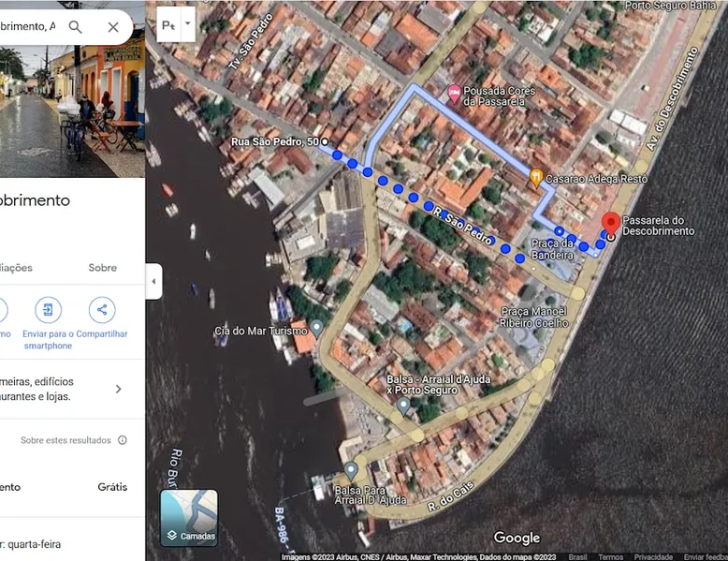
Task: Click the search magnifier icon
Action: [x=76, y=27]
